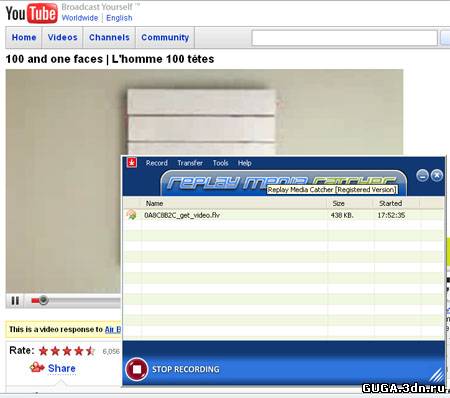Click the YouTube logo
450x398 pixels.
coord(31,13)
